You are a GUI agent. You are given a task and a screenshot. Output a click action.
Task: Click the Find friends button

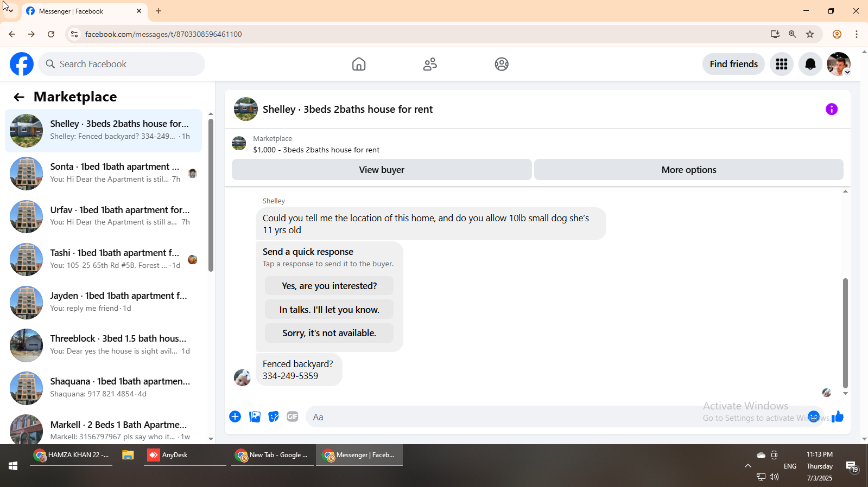tap(734, 64)
